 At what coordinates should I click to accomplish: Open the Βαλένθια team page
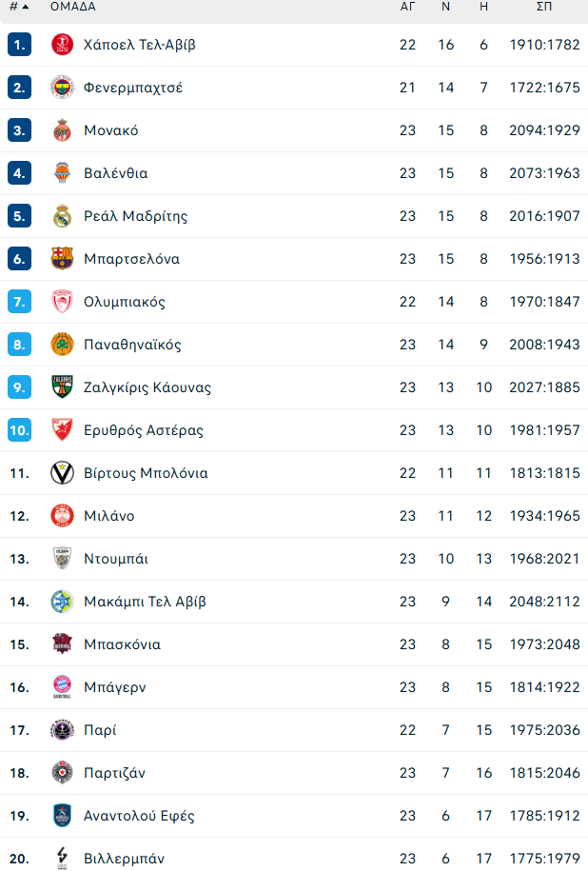tap(115, 173)
